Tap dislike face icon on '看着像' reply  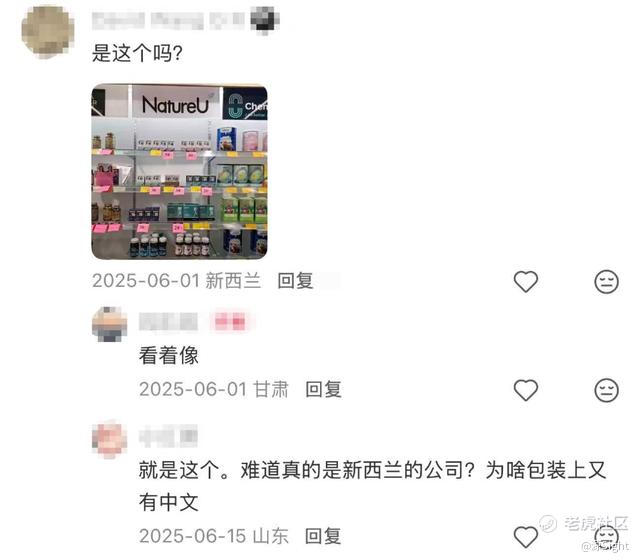tap(606, 390)
